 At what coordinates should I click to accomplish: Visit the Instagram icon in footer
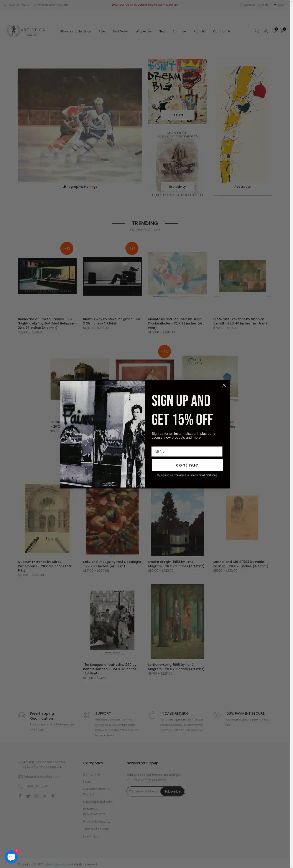pyautogui.click(x=36, y=796)
